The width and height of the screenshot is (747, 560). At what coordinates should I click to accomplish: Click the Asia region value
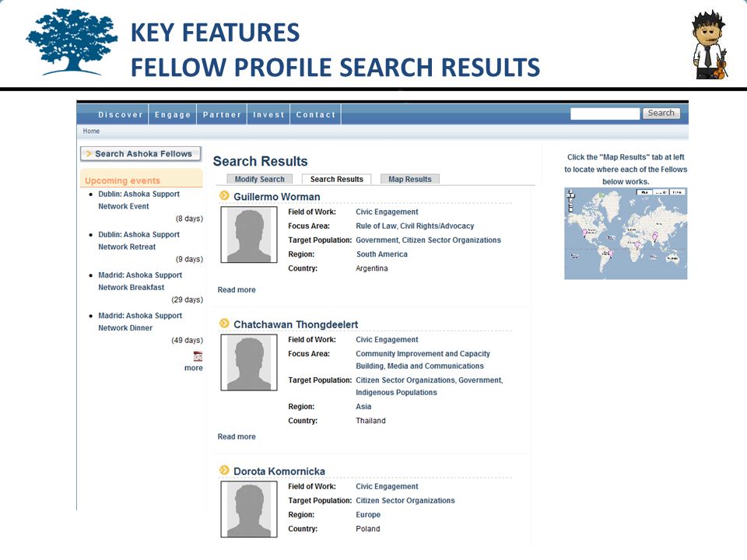(363, 407)
